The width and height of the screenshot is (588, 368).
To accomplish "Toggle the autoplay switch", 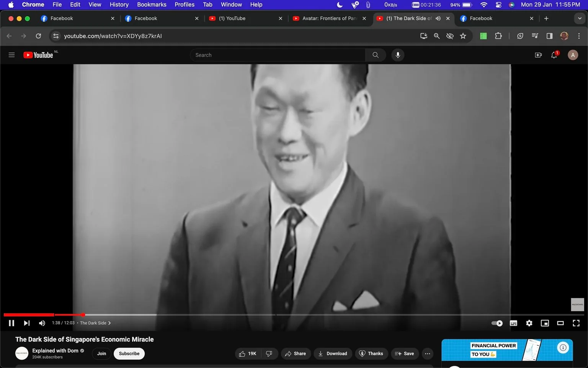I will pyautogui.click(x=497, y=323).
